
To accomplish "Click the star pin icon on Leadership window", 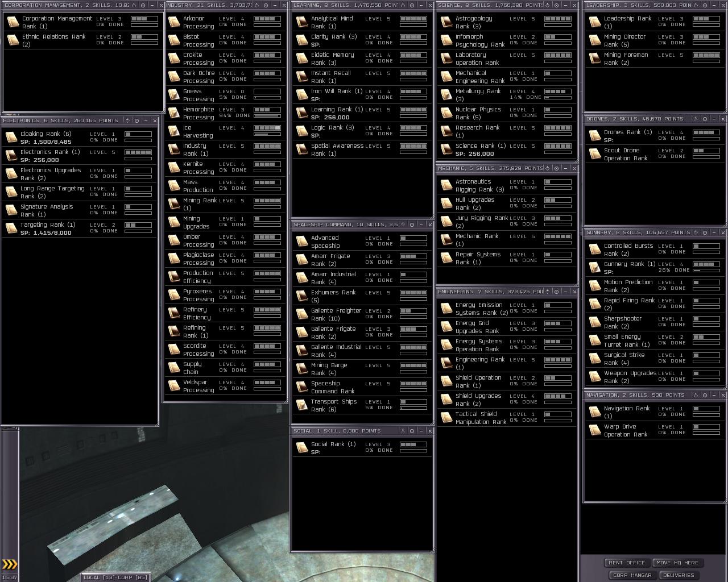I will coord(697,5).
